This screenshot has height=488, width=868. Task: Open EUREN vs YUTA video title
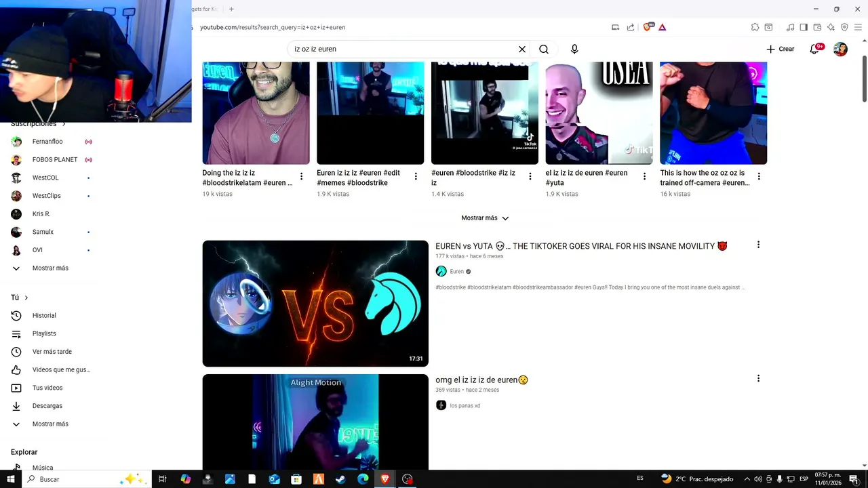pyautogui.click(x=581, y=246)
